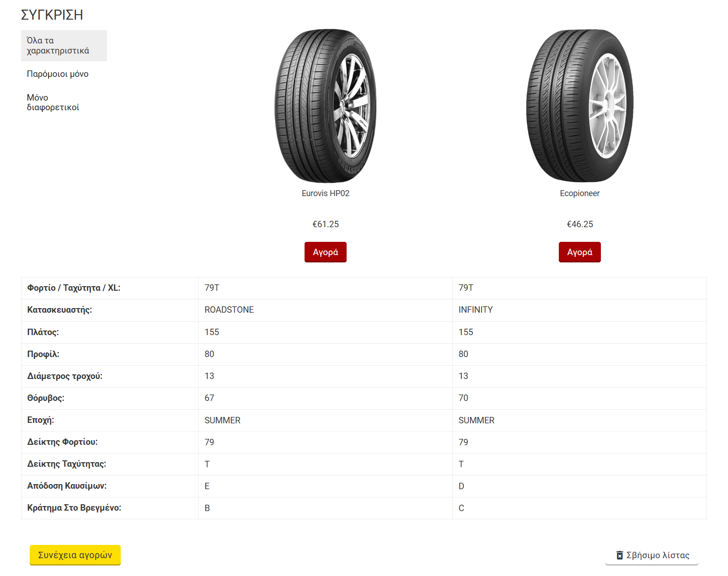Click the Θόρυβος row label
The height and width of the screenshot is (576, 728).
46,398
